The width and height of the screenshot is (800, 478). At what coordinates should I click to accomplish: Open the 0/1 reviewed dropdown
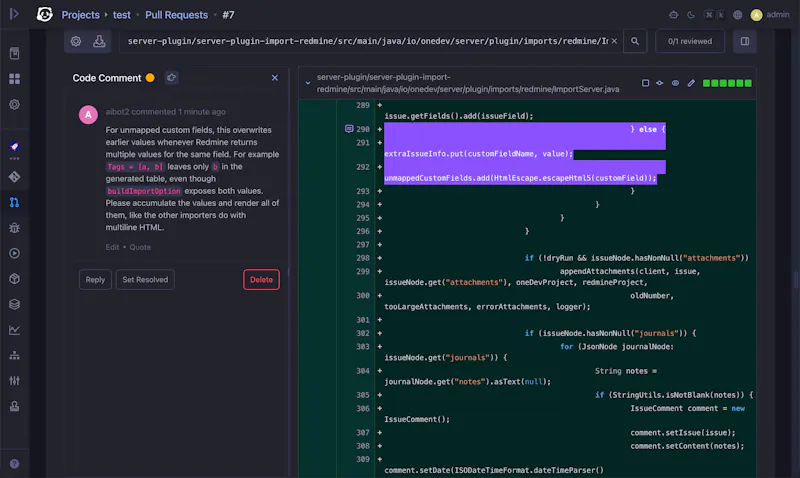click(690, 41)
